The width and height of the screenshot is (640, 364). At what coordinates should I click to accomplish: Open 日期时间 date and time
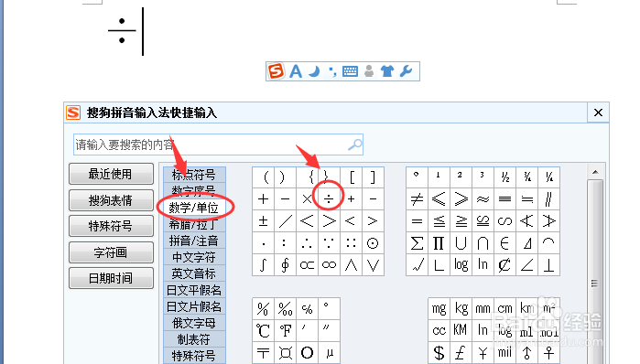tap(111, 278)
